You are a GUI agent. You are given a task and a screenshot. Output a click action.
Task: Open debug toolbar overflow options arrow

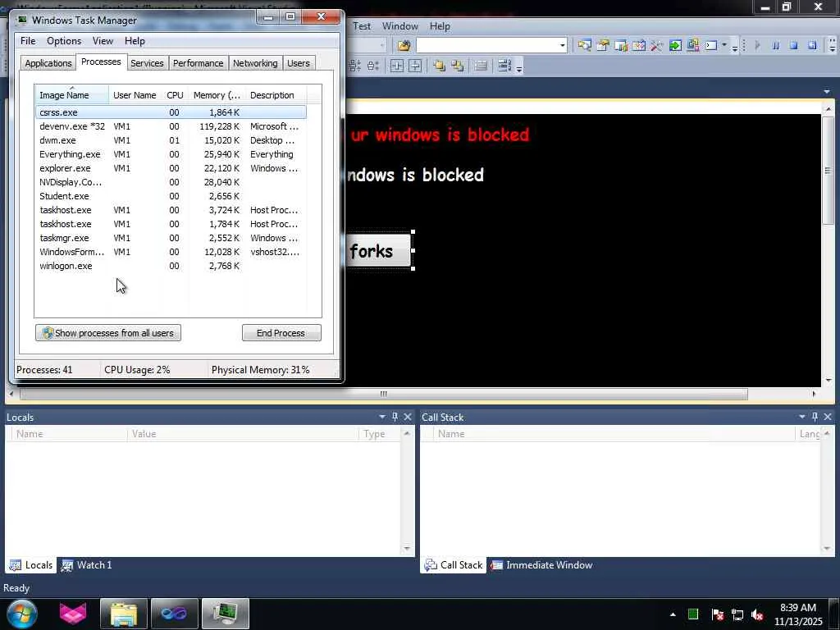click(833, 47)
